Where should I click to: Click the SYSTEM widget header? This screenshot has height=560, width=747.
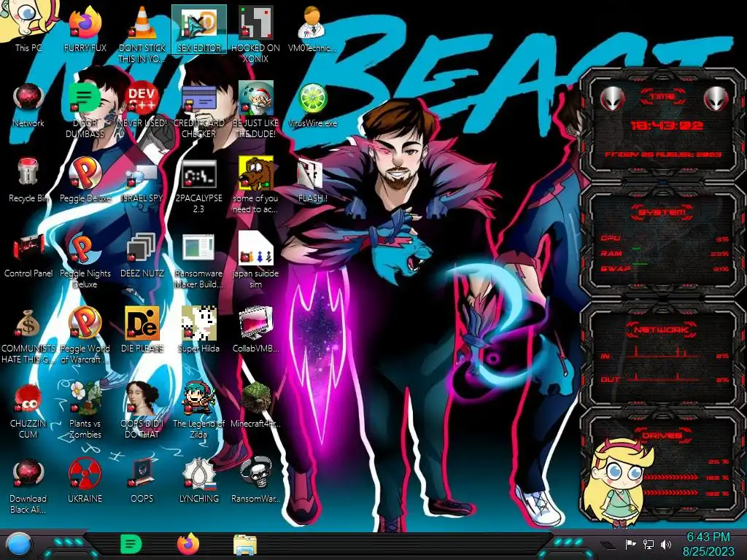click(662, 212)
